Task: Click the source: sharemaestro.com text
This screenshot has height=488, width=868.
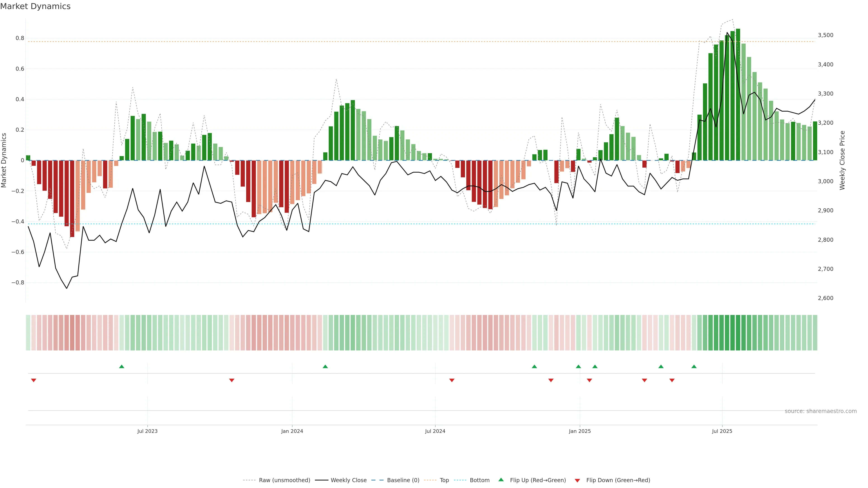Action: point(821,411)
